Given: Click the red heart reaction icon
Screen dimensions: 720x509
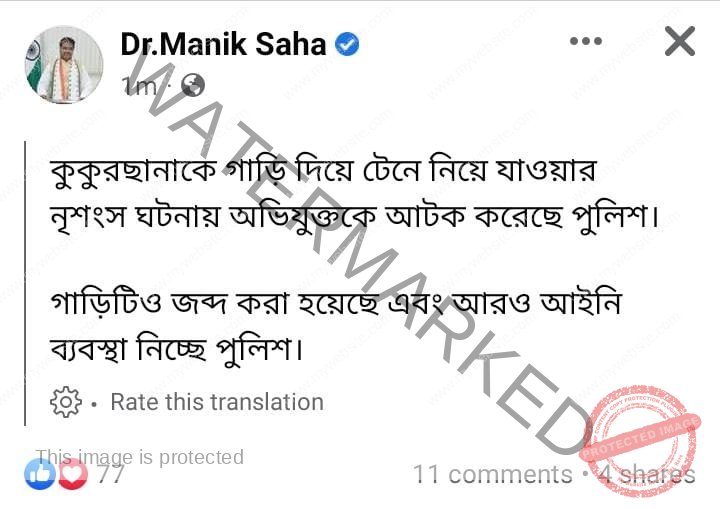Looking at the screenshot, I should point(73,474).
